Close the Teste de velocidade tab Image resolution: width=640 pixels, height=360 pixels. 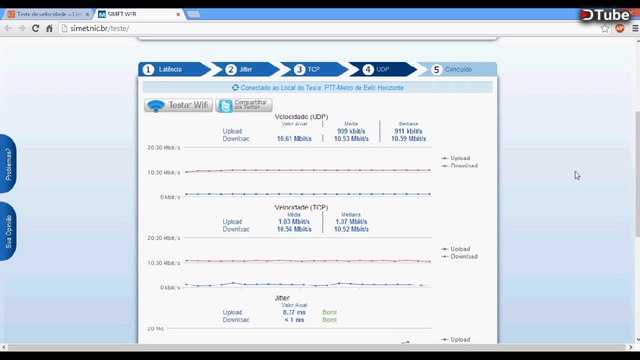coord(87,14)
